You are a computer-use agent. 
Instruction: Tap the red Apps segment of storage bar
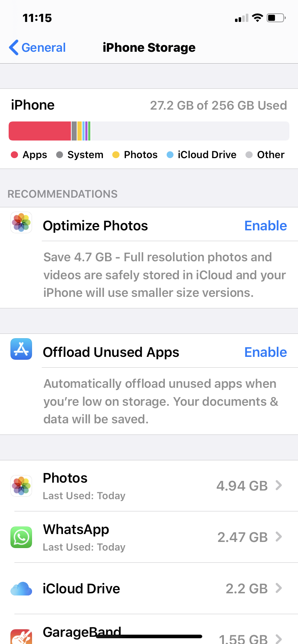coord(40,131)
